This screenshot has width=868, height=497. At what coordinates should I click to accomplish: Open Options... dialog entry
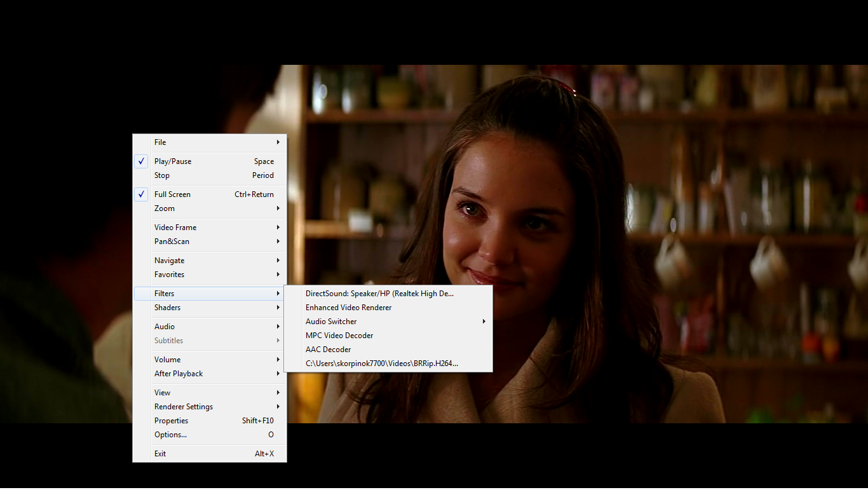pyautogui.click(x=210, y=435)
